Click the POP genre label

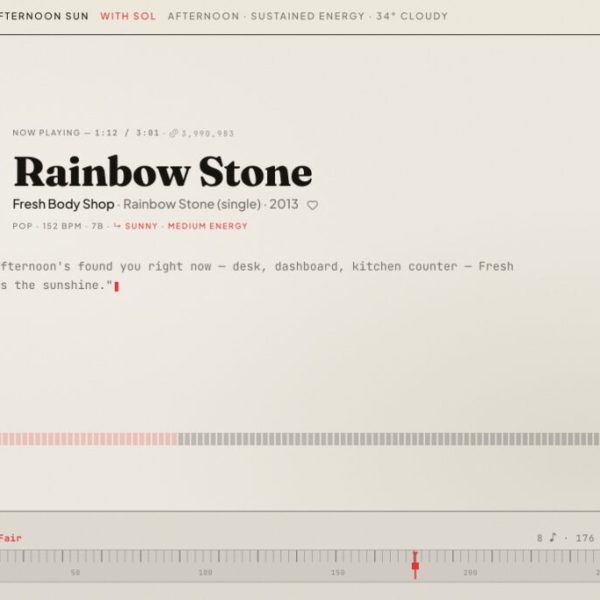(22, 226)
